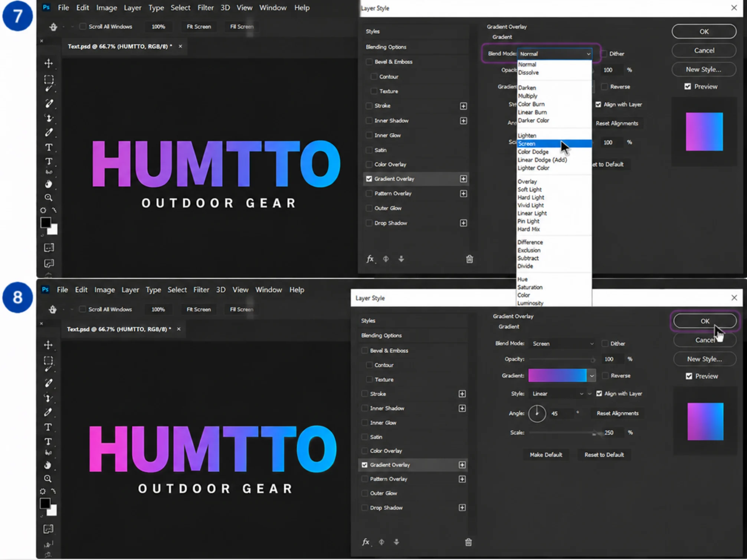This screenshot has width=747, height=560.
Task: Click the gradient color bar in bottom dialog
Action: (x=558, y=376)
